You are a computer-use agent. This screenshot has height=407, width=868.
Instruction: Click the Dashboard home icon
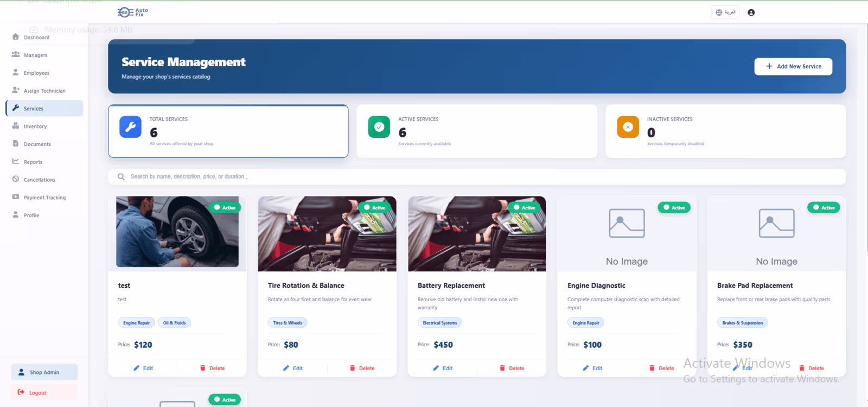point(16,37)
